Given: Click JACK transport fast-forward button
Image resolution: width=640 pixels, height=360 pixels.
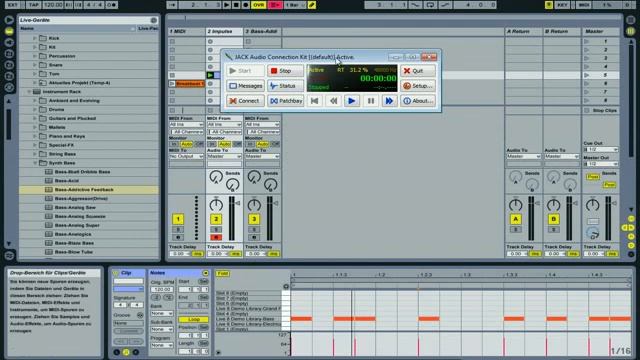Looking at the screenshot, I should 389,101.
